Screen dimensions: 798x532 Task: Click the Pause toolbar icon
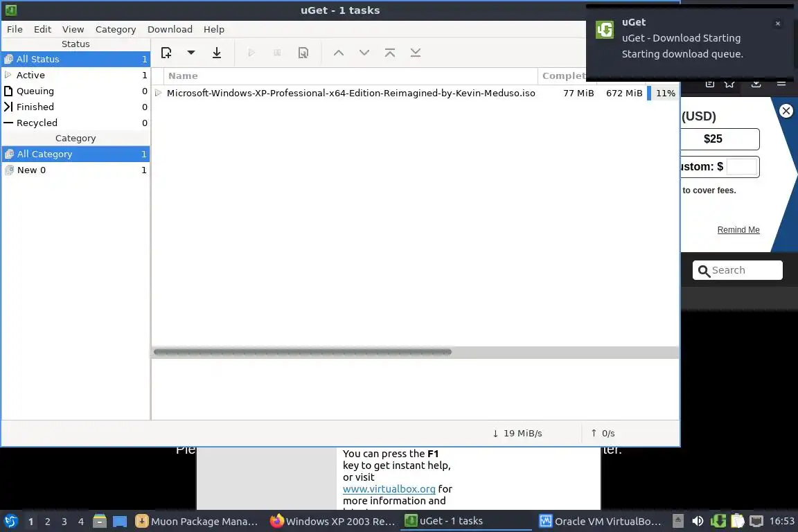pyautogui.click(x=277, y=53)
